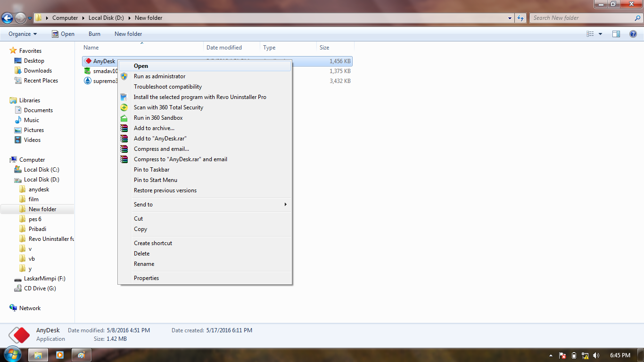Open the Organize dropdown menu
The height and width of the screenshot is (362, 644).
[x=23, y=34]
